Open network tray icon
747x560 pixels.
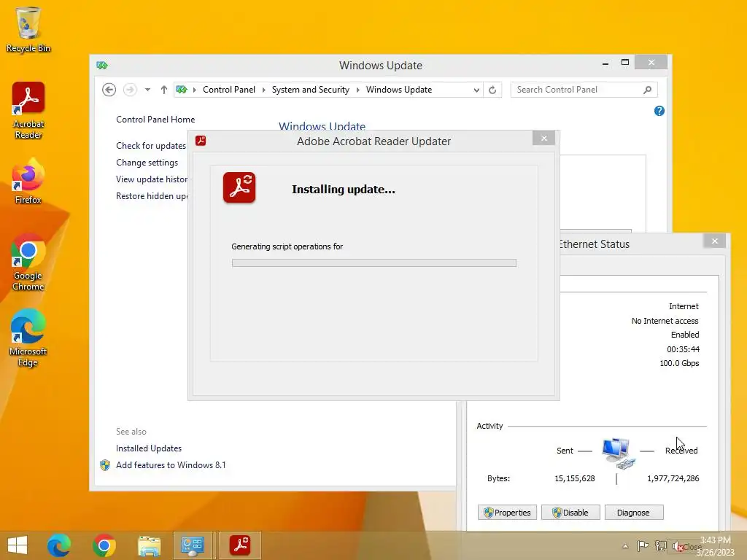(660, 545)
